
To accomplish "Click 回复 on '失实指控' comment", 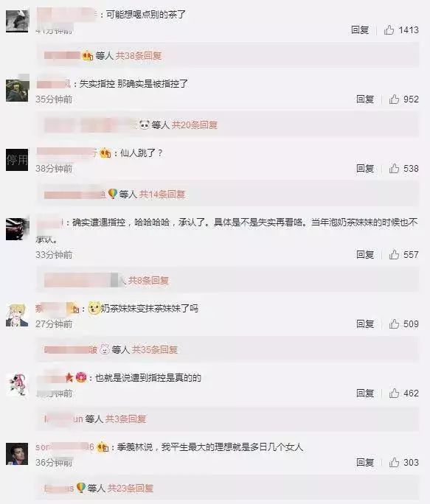I will click(x=365, y=99).
